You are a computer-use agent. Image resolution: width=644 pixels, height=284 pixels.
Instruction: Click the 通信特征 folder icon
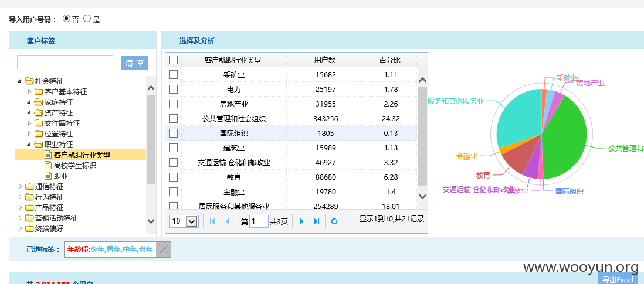coord(29,186)
